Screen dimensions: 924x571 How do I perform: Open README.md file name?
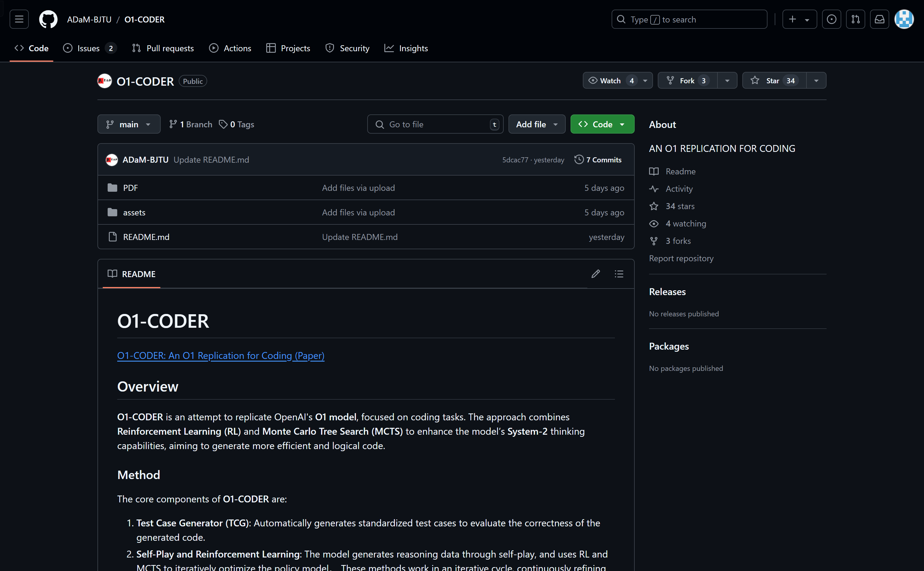point(146,237)
